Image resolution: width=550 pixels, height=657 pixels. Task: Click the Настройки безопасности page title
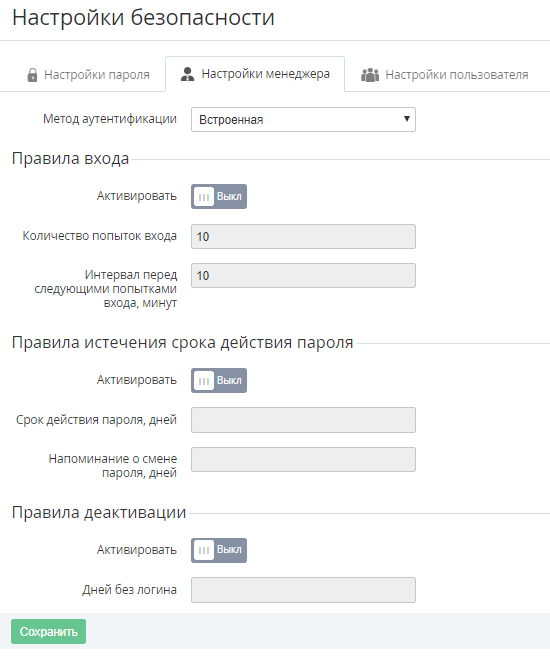(143, 18)
